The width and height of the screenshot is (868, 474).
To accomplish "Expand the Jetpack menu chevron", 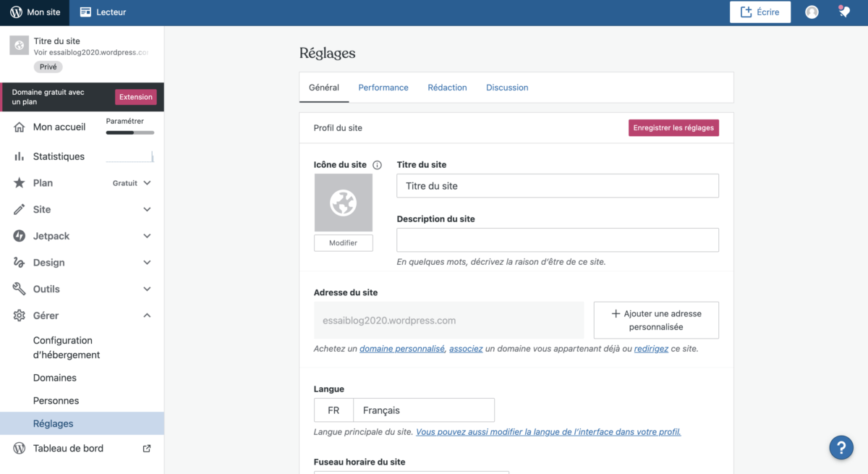I will click(147, 236).
